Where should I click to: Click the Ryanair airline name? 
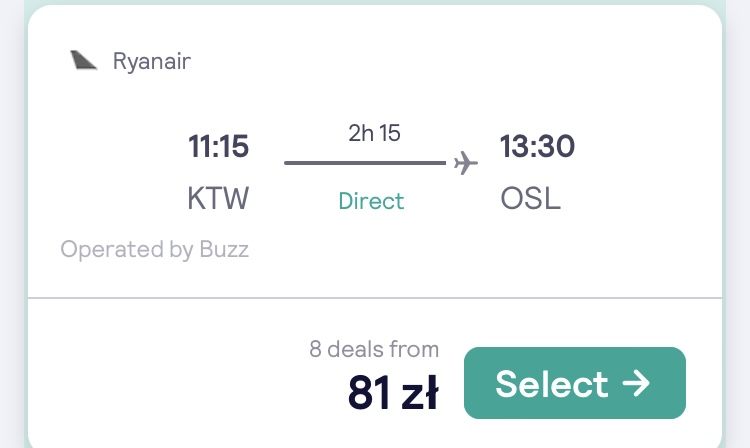(152, 61)
